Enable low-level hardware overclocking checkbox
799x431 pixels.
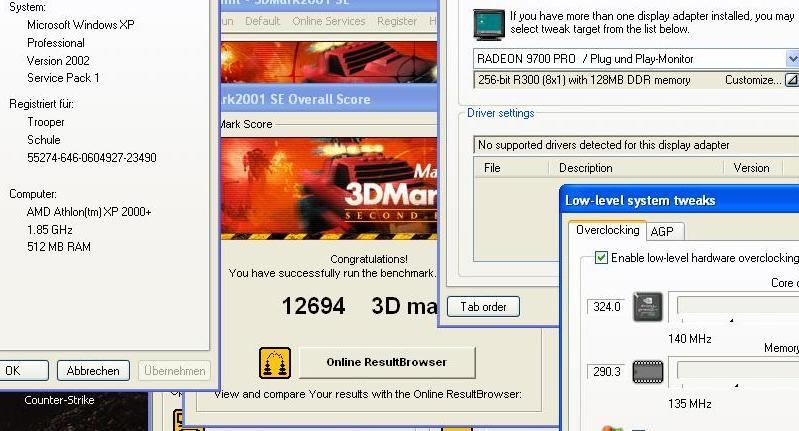tap(601, 258)
